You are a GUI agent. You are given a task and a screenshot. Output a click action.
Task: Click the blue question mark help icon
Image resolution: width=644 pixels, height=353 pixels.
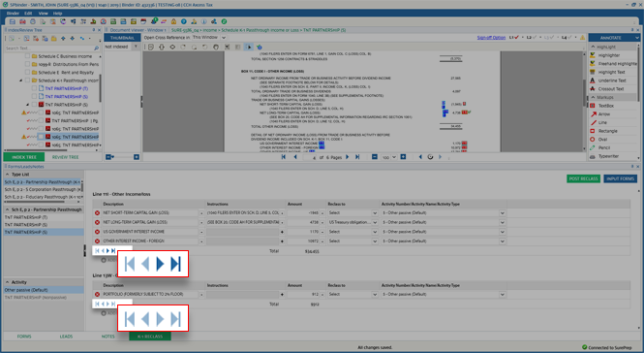[184, 21]
